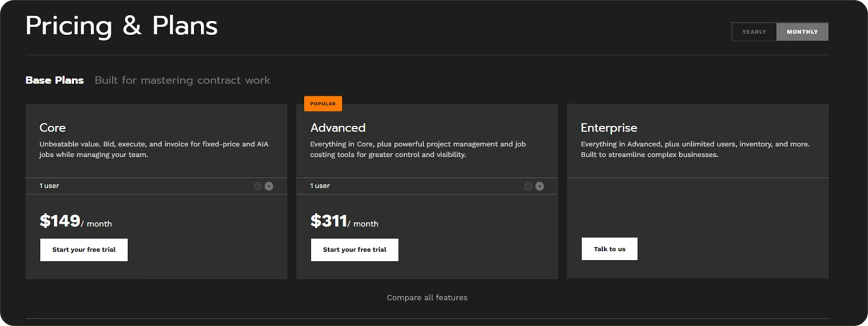868x326 pixels.
Task: Click "1 user" text in Core card
Action: [49, 186]
